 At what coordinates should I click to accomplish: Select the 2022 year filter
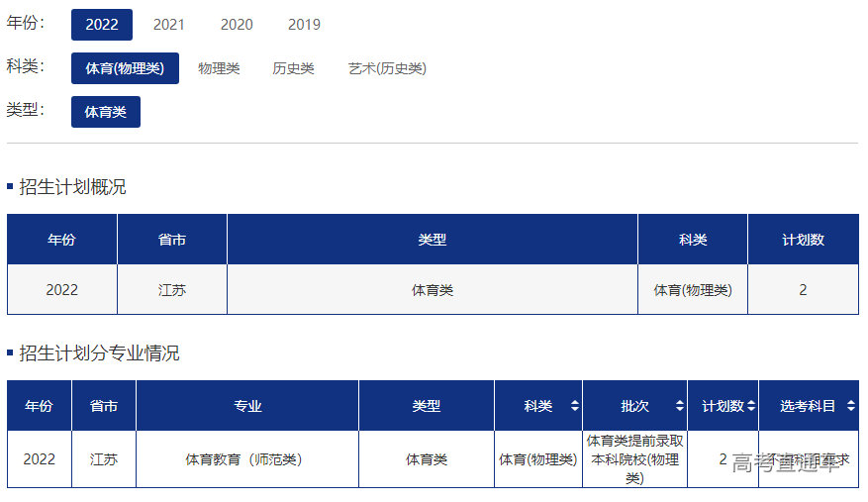pos(102,25)
